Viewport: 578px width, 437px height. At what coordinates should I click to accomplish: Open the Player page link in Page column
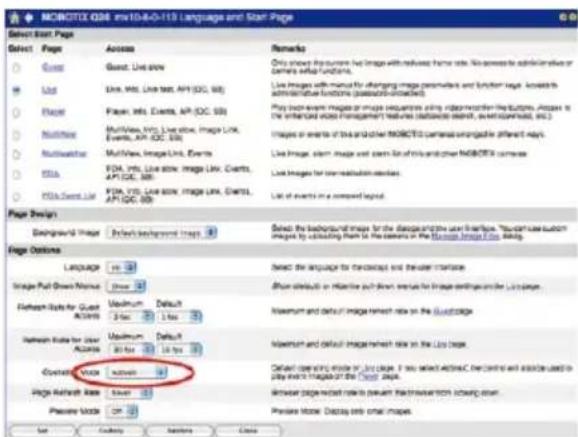click(x=53, y=112)
